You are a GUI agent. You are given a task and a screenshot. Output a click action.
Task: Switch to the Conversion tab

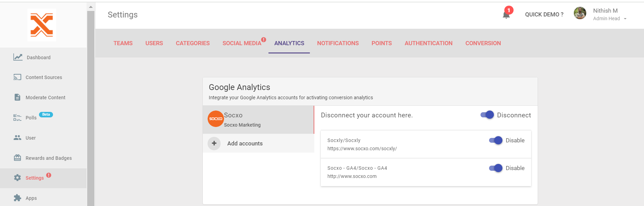click(x=483, y=43)
